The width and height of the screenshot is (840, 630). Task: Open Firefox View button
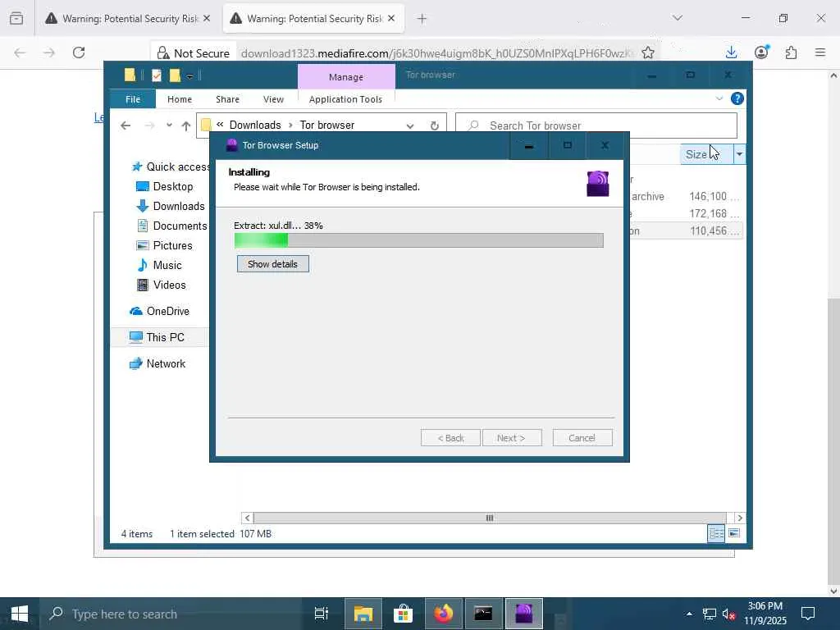tap(16, 19)
